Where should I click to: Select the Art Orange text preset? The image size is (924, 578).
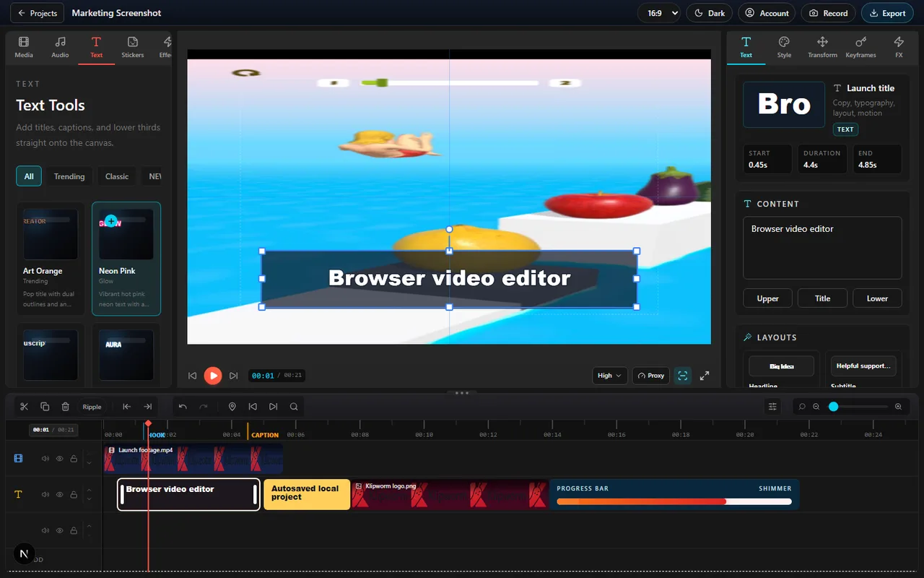pyautogui.click(x=51, y=259)
